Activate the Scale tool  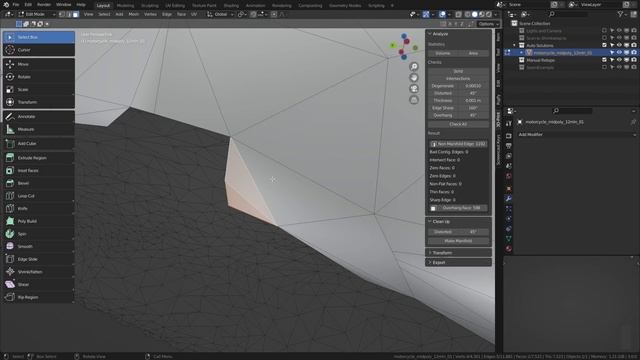(x=39, y=89)
